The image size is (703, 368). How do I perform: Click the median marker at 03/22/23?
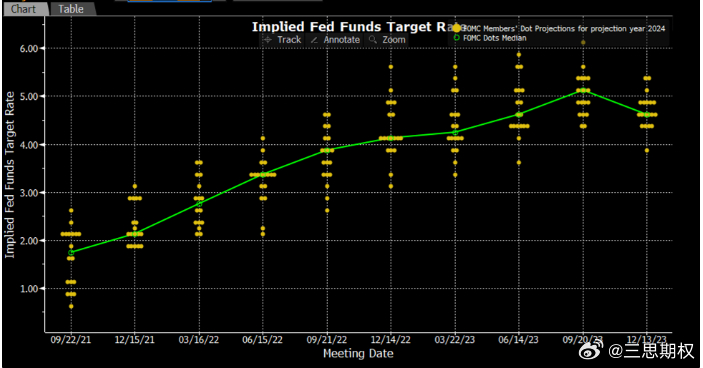pos(455,132)
